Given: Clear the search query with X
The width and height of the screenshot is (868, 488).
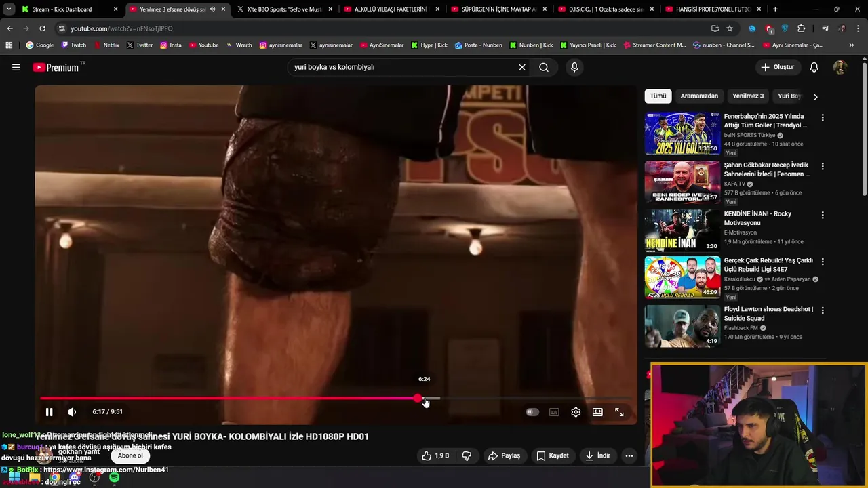Looking at the screenshot, I should (x=522, y=67).
